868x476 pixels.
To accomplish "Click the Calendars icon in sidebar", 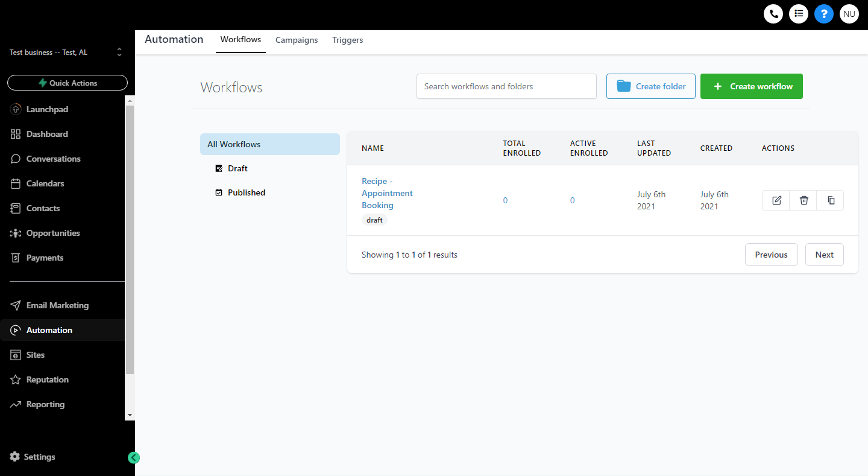I will tap(16, 183).
